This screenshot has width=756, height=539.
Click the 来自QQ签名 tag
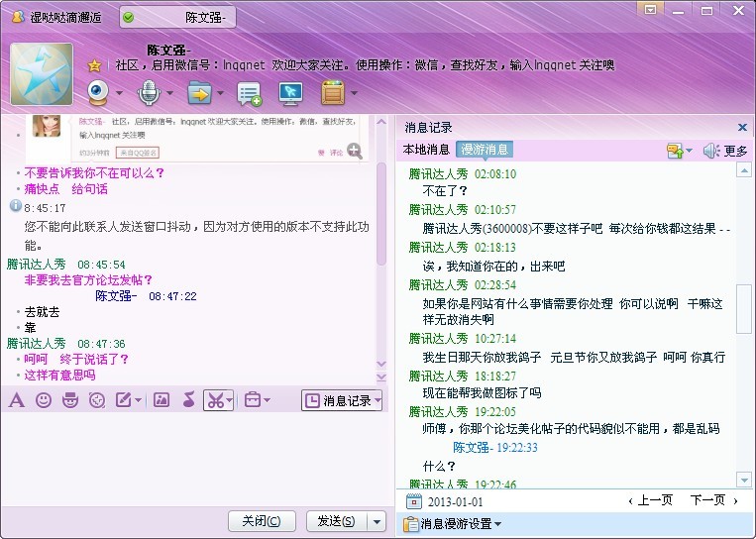138,153
